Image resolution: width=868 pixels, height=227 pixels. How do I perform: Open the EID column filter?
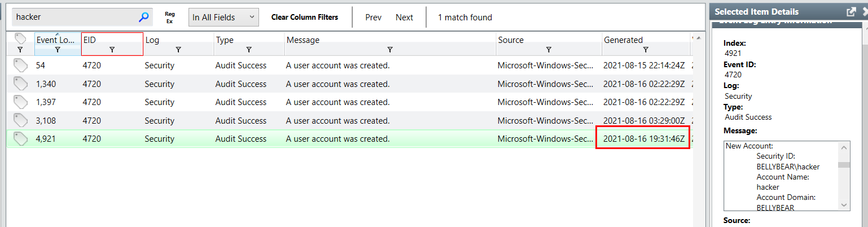pos(112,50)
